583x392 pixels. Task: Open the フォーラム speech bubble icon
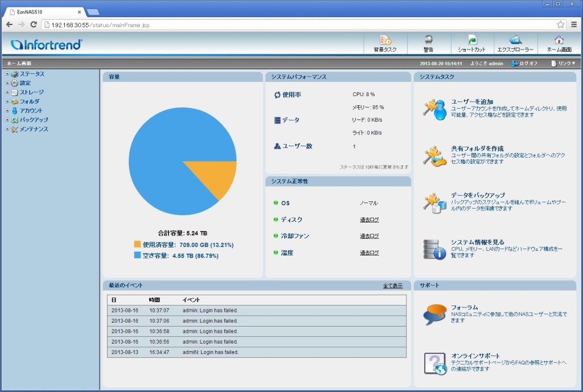click(434, 314)
